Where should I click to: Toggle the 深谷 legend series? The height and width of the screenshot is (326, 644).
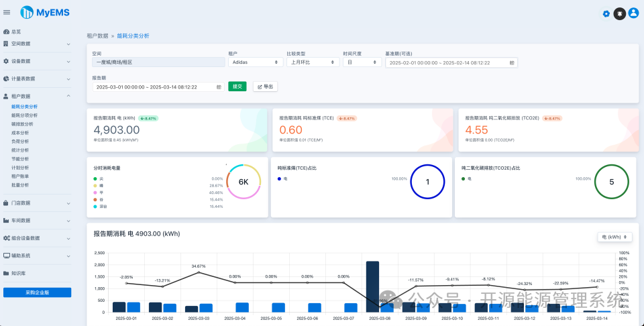(100, 207)
